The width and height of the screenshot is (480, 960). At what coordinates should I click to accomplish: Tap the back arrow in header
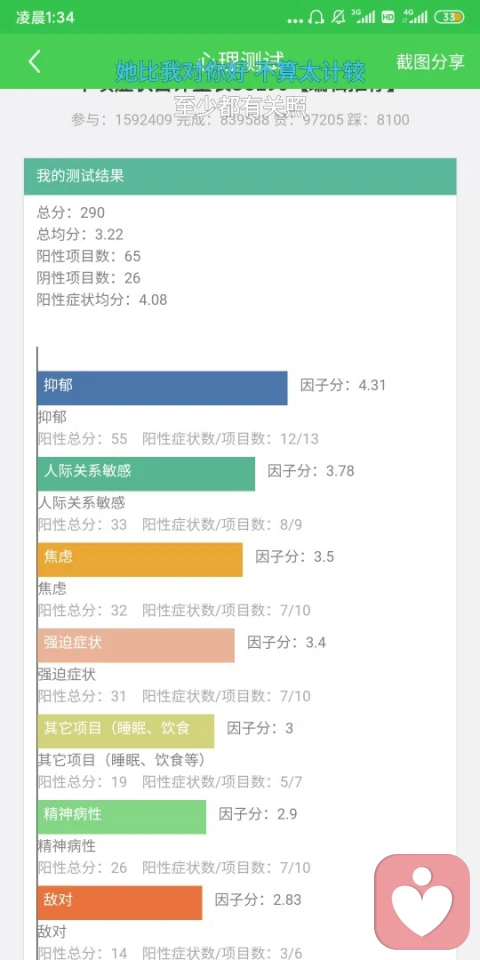35,61
